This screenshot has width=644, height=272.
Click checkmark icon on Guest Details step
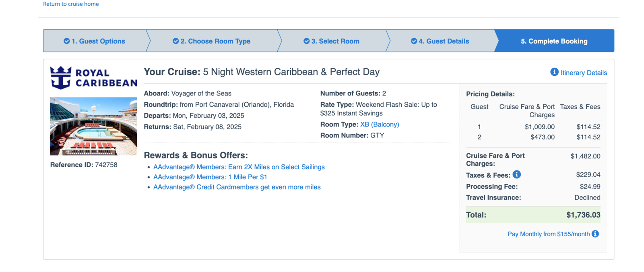(x=414, y=41)
